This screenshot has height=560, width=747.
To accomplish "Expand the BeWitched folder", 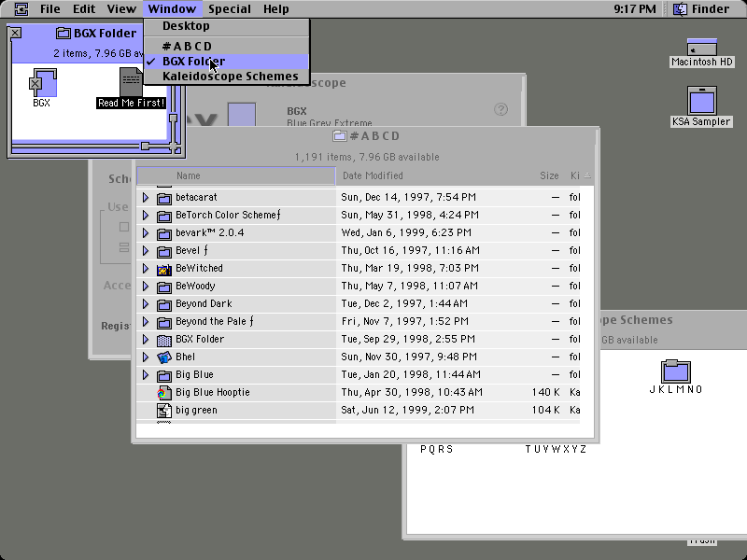I will [x=146, y=268].
